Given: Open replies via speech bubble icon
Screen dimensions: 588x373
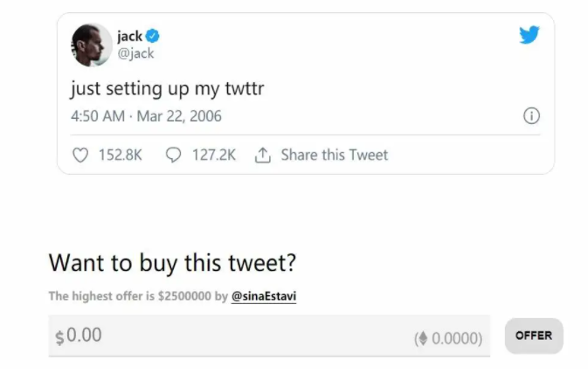Looking at the screenshot, I should tap(173, 155).
